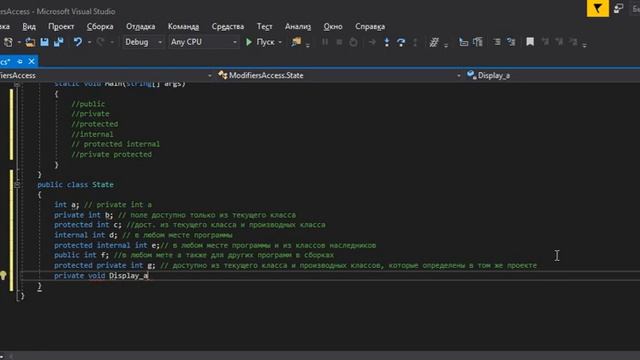Click the line 'int a; // private int a'
Image resolution: width=640 pixels, height=360 pixels.
coord(103,204)
